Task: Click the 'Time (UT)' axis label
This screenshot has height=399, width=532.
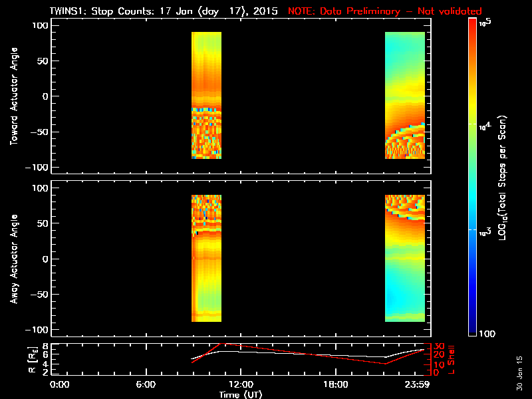Action: point(241,394)
